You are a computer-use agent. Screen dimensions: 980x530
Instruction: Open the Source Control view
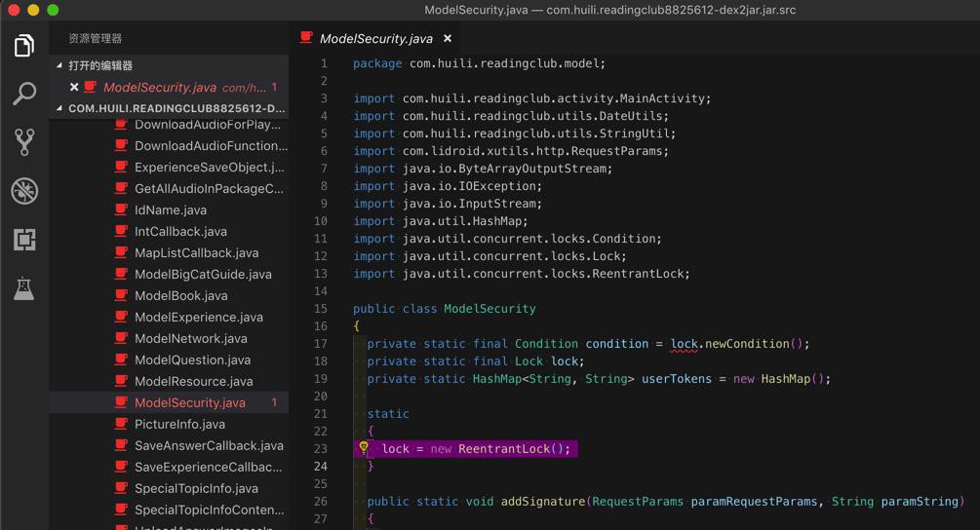pos(23,141)
